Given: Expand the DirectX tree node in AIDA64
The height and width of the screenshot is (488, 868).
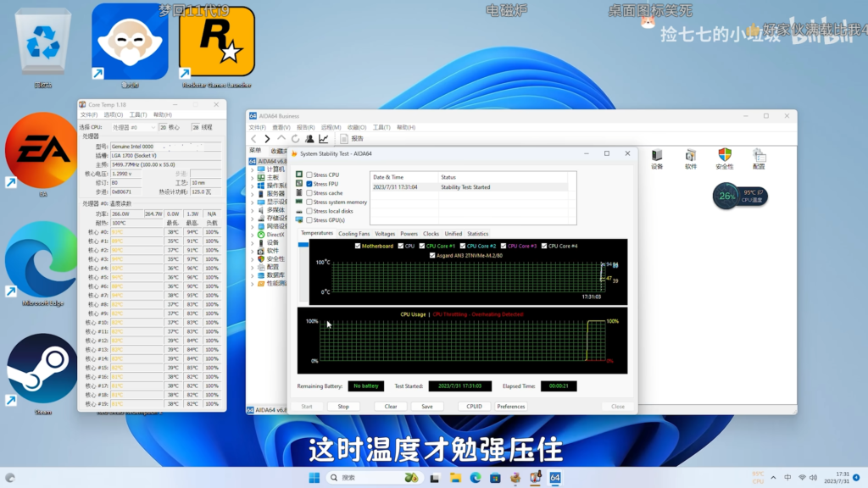Looking at the screenshot, I should 253,235.
